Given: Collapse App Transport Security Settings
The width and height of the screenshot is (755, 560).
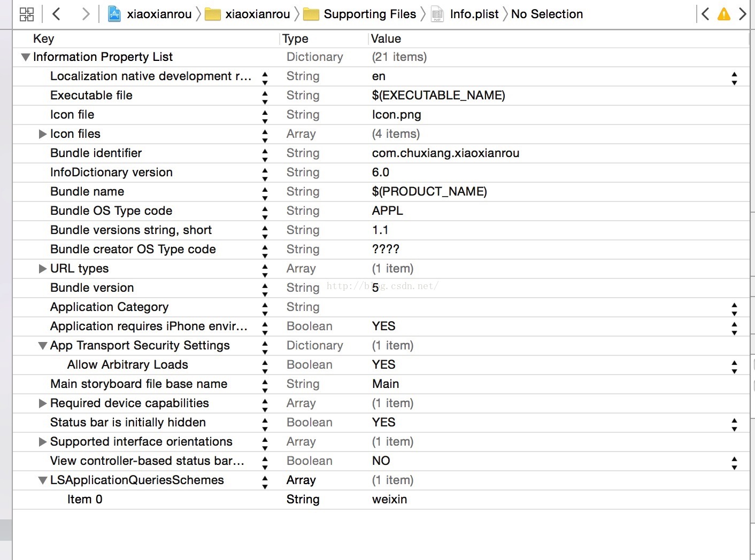Looking at the screenshot, I should (x=43, y=346).
